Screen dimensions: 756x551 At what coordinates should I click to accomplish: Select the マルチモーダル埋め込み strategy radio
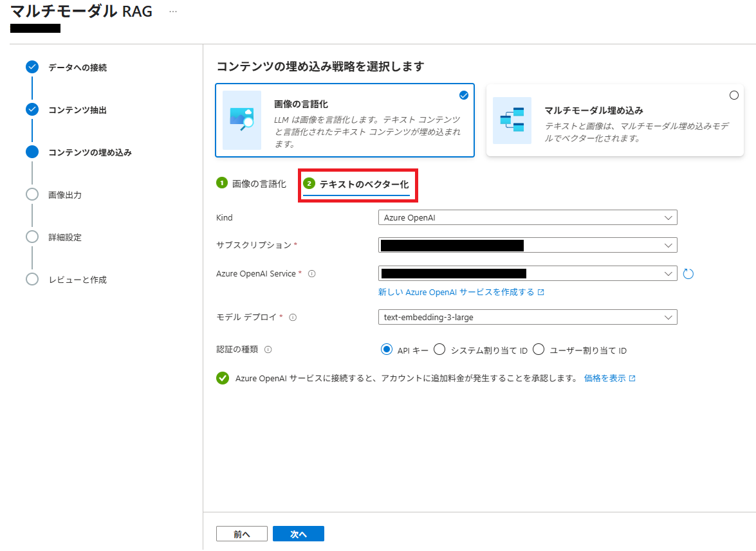click(x=734, y=95)
